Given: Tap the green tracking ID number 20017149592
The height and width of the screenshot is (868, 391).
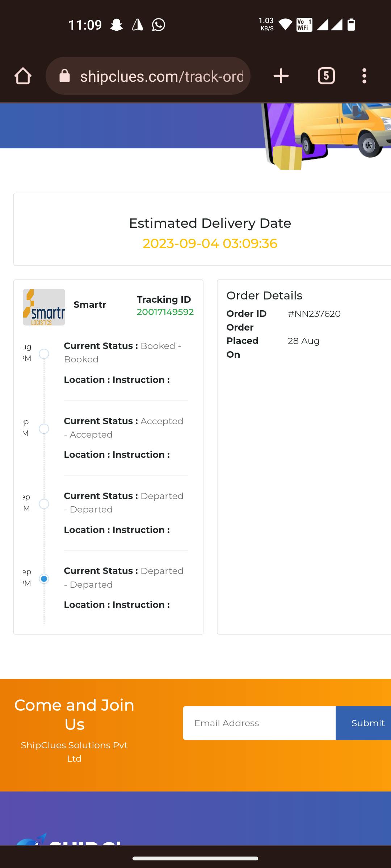Looking at the screenshot, I should tap(165, 312).
